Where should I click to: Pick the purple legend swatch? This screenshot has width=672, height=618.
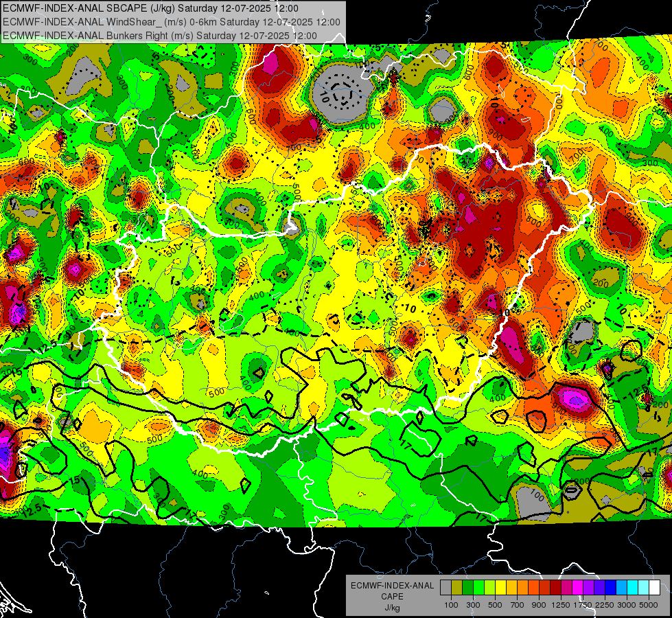pyautogui.click(x=588, y=588)
